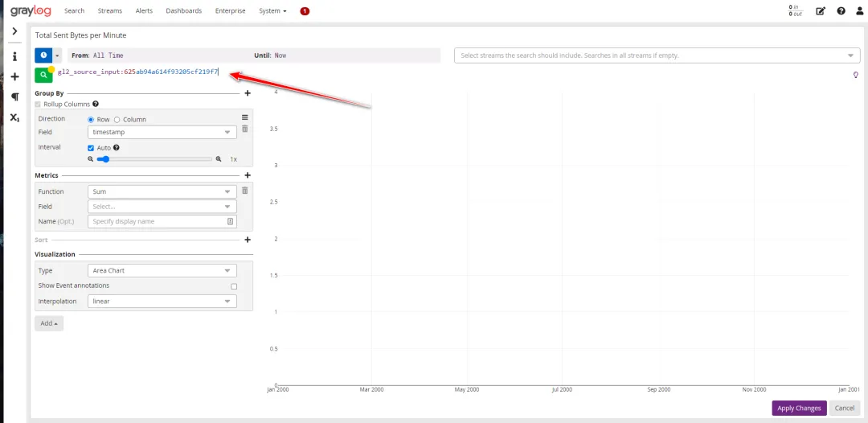
Task: Expand the left sidebar with the chevron
Action: [15, 31]
